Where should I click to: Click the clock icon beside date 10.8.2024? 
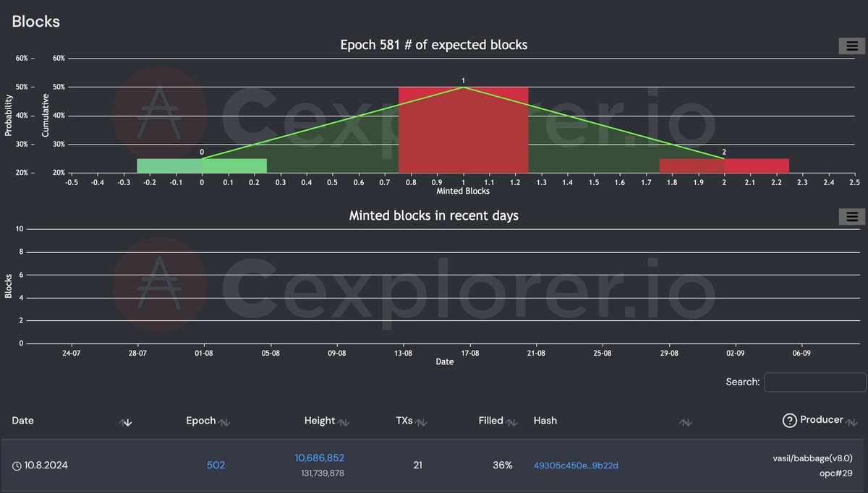tap(16, 466)
